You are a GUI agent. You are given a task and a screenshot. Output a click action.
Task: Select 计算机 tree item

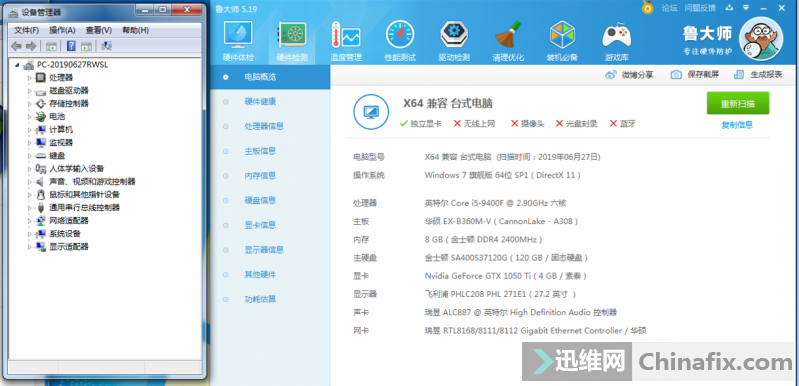click(x=61, y=129)
